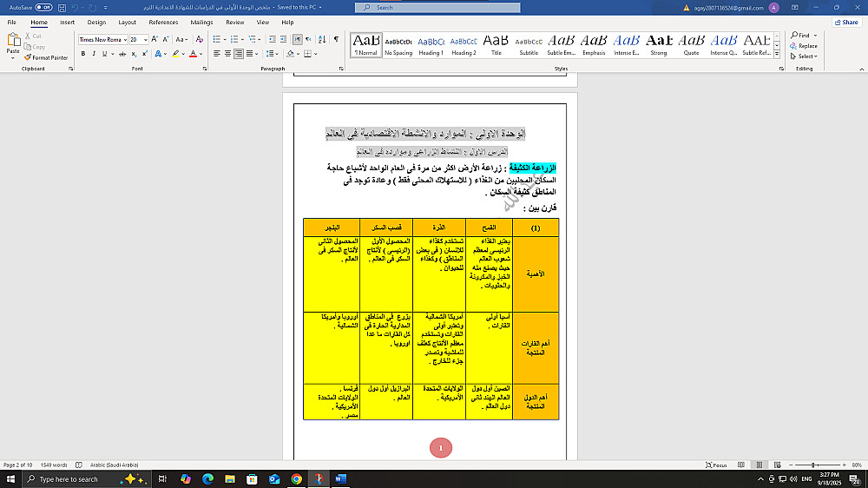Open font color dropdown arrow

(x=201, y=54)
